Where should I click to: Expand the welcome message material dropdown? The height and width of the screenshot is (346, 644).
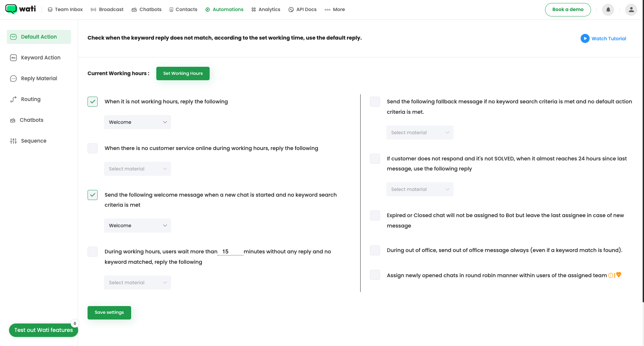[x=137, y=226]
